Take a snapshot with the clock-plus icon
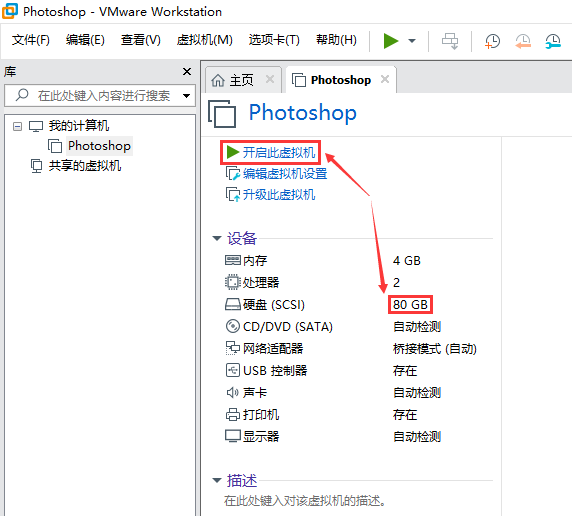This screenshot has width=572, height=516. pyautogui.click(x=492, y=41)
